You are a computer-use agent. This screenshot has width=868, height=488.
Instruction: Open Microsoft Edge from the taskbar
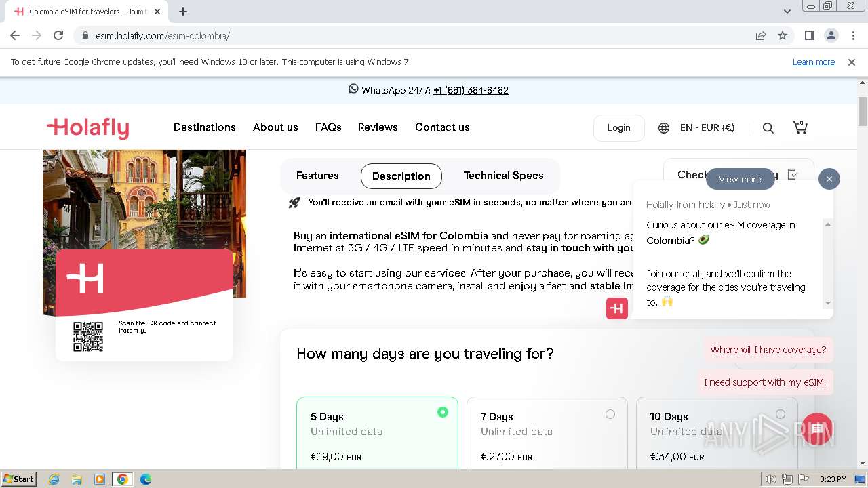tap(145, 479)
